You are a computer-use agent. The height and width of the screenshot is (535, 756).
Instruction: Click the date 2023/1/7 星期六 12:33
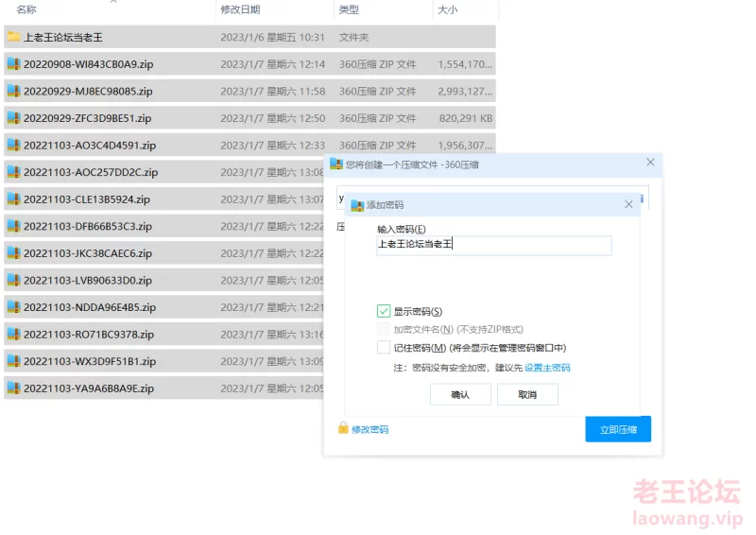tap(272, 146)
